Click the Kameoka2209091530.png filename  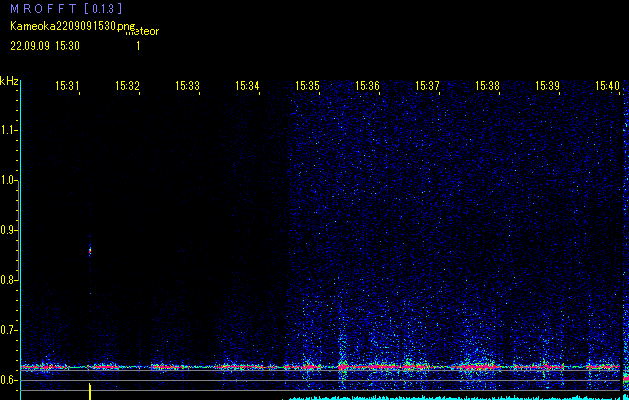pos(73,26)
